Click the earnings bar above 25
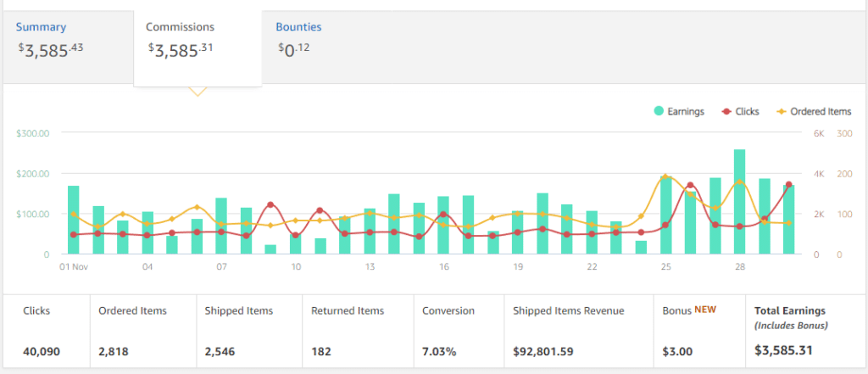This screenshot has width=868, height=374. [x=665, y=215]
